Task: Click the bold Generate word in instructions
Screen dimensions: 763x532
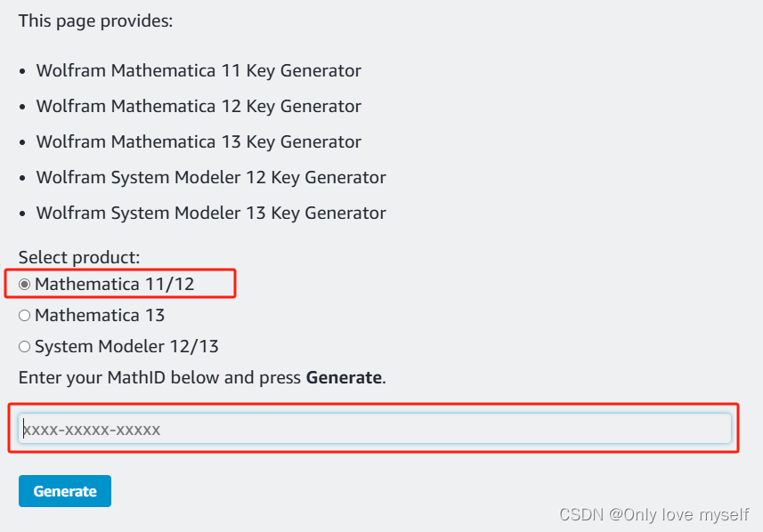Action: pos(344,377)
